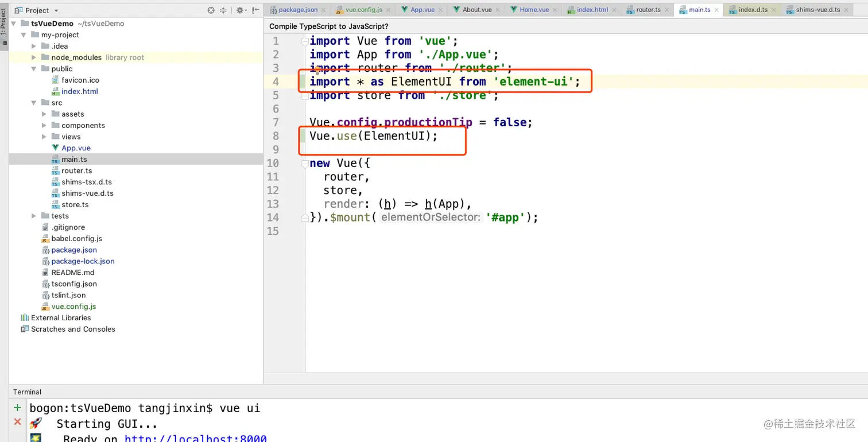Select README.md in the project tree
868x442 pixels.
coord(73,273)
